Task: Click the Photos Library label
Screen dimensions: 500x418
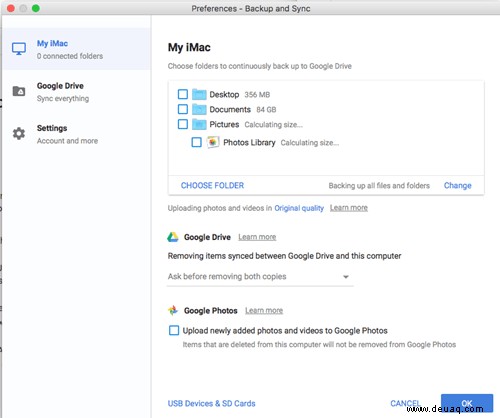Action: tap(249, 143)
